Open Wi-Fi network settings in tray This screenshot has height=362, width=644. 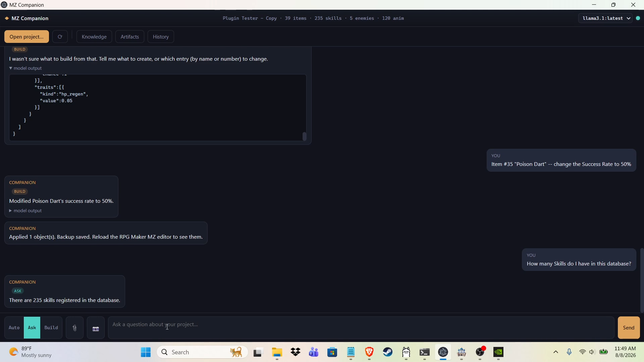582,352
